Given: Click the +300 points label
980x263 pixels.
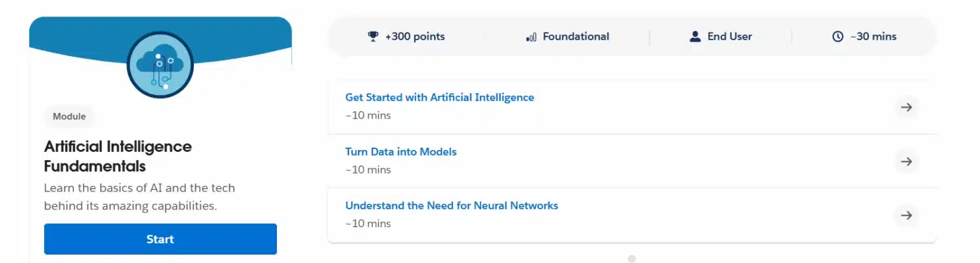Looking at the screenshot, I should coord(415,36).
